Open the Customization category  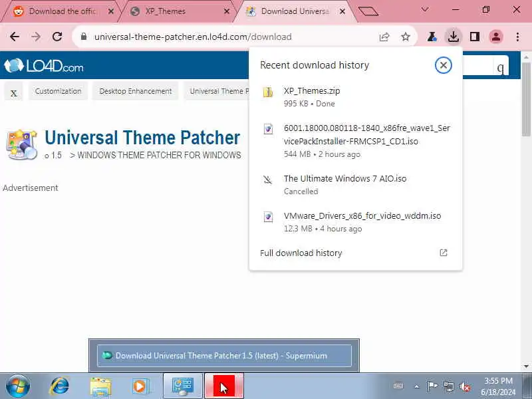point(58,91)
